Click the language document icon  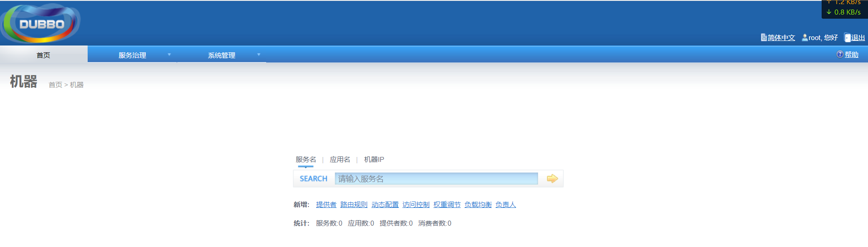tap(764, 37)
